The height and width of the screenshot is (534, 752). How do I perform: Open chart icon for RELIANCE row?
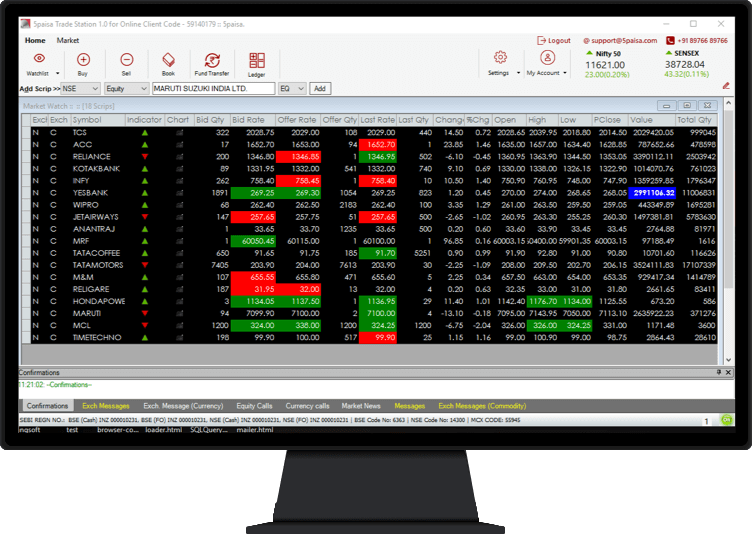tap(179, 157)
